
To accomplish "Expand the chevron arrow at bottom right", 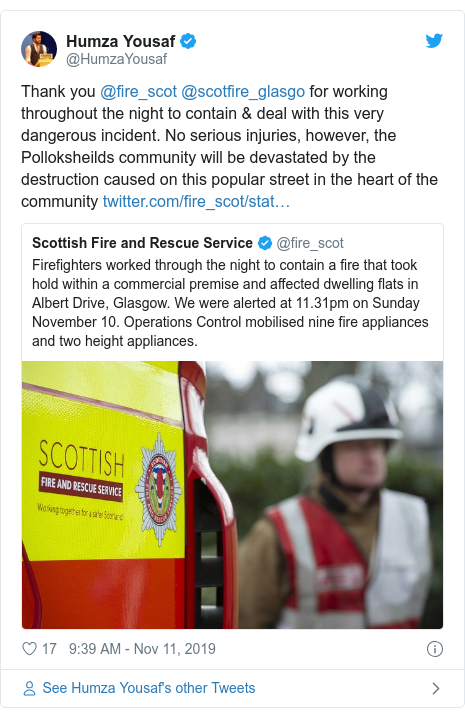I will click(x=436, y=688).
